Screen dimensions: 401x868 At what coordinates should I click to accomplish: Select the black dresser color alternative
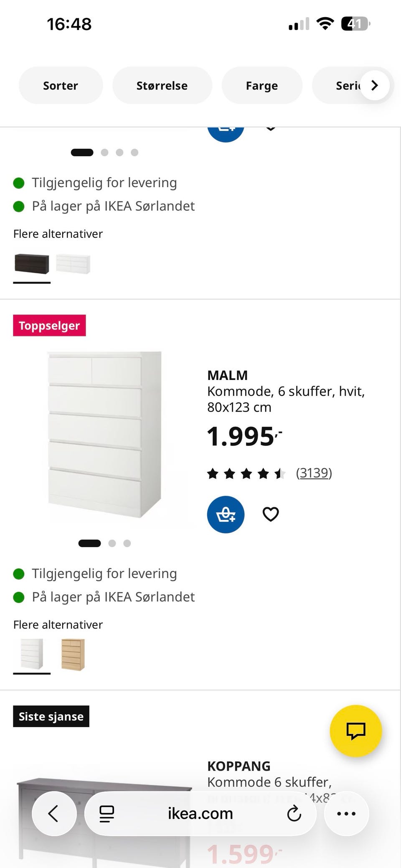[x=31, y=262]
